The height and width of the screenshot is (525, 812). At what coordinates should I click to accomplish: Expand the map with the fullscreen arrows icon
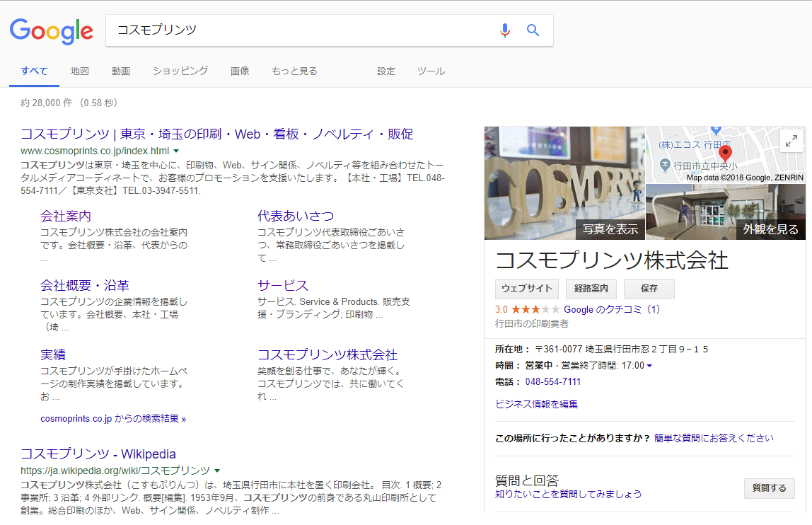(x=791, y=141)
